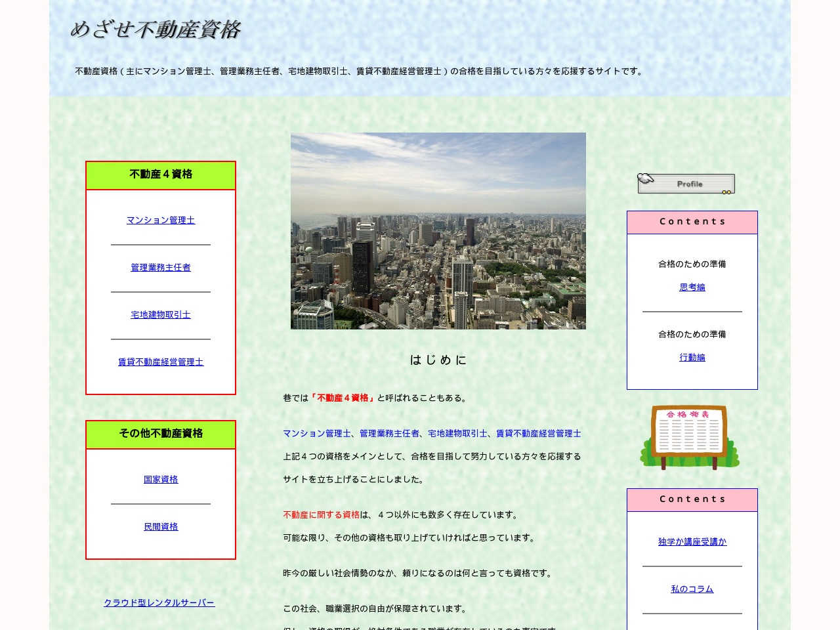This screenshot has height=630, width=840.
Task: Select the blue 賃貸不動産経営管理士 text in the article
Action: click(x=539, y=434)
